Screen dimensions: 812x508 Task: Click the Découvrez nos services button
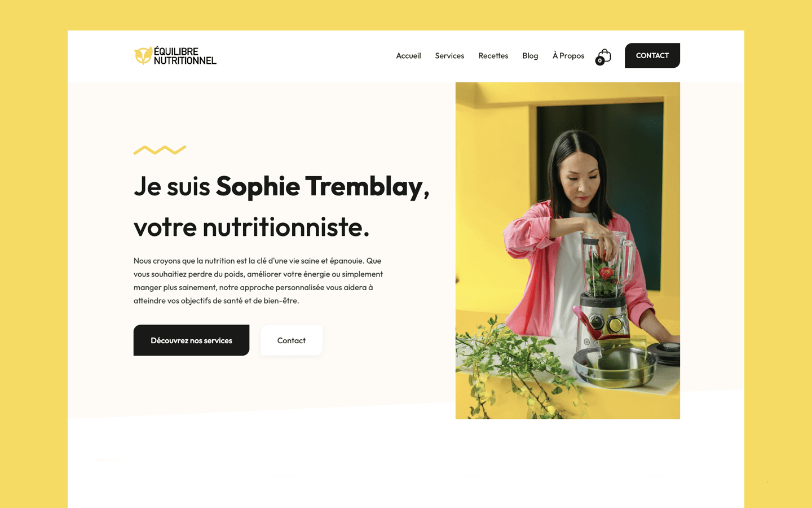tap(191, 340)
